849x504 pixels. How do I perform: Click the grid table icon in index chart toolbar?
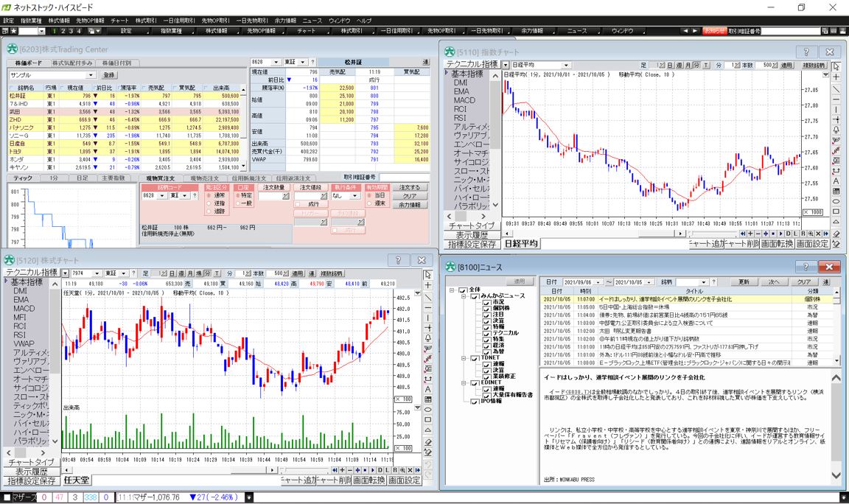(836, 191)
